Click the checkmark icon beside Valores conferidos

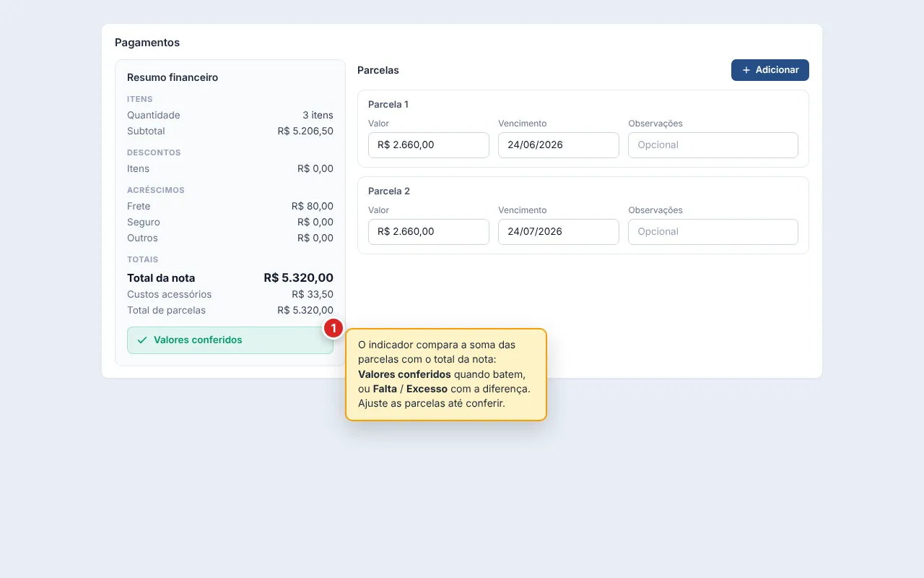tap(142, 340)
